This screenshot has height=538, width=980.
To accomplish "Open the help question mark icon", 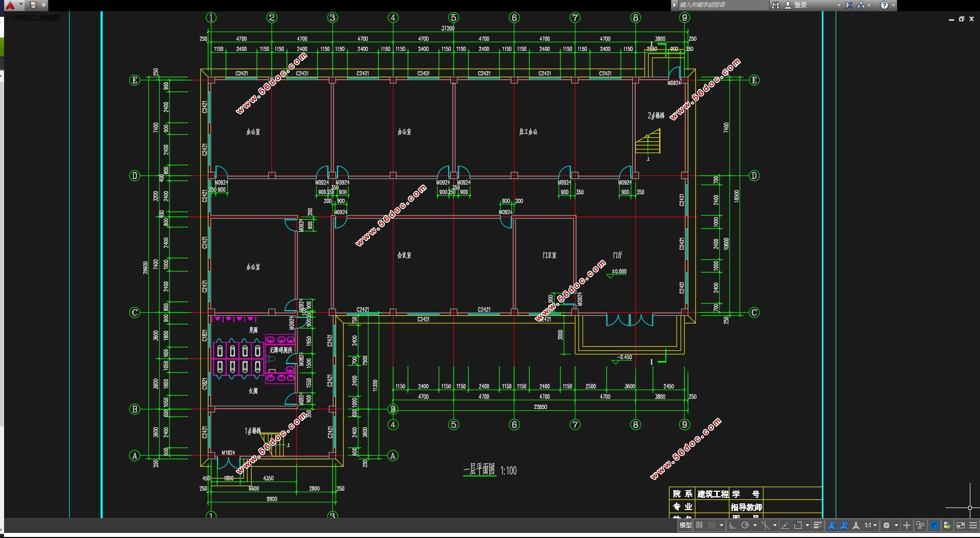I will coord(884,5).
